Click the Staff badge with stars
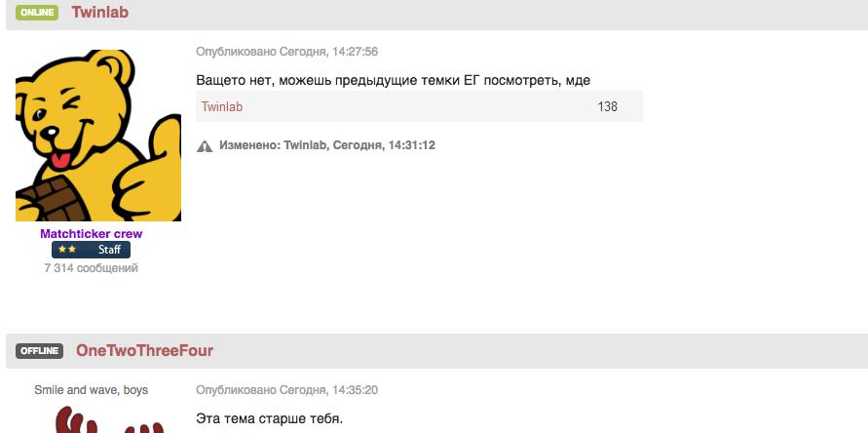Image resolution: width=868 pixels, height=433 pixels. click(91, 250)
